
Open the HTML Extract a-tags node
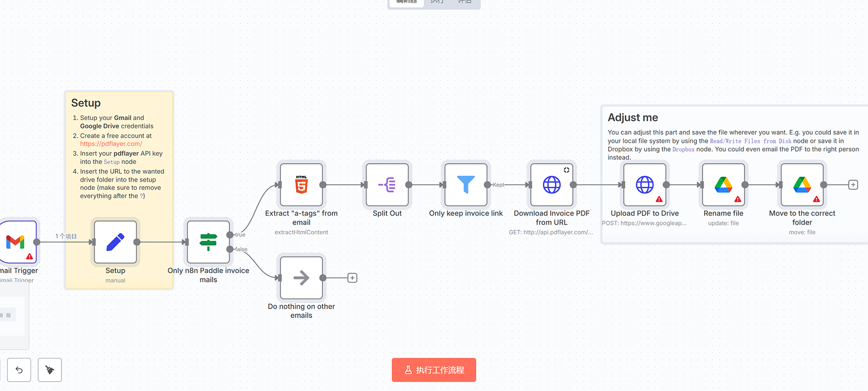pos(301,185)
